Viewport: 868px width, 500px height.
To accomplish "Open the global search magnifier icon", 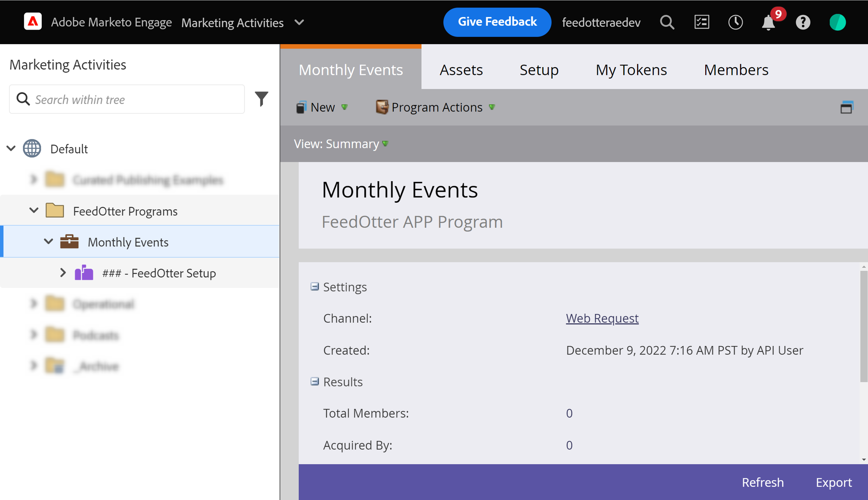I will [x=667, y=22].
